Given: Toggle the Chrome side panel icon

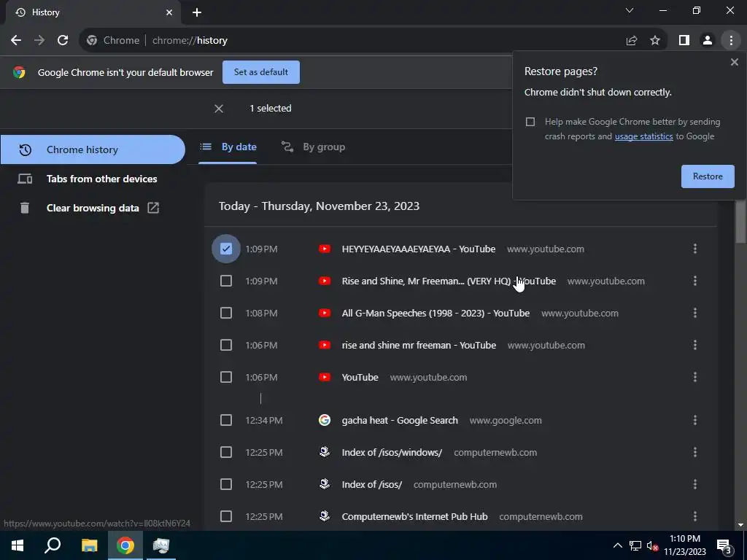Looking at the screenshot, I should (684, 41).
